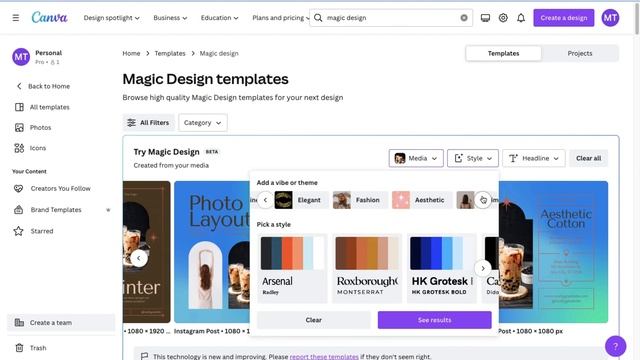The height and width of the screenshot is (360, 640).
Task: Pick the Arsenal style palette
Action: point(292,268)
